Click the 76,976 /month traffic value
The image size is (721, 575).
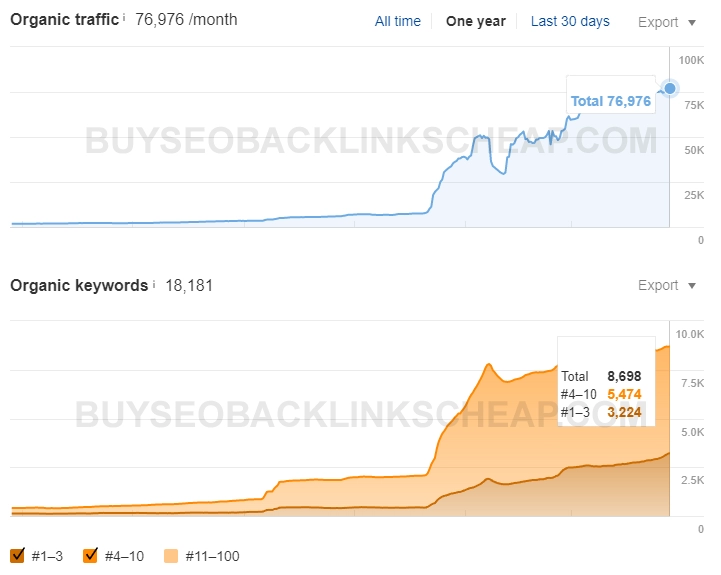click(x=186, y=20)
